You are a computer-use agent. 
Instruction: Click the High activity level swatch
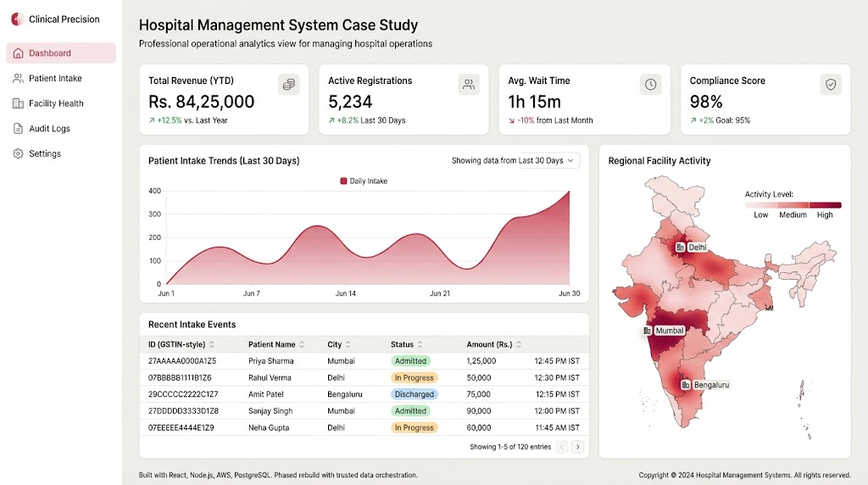click(x=825, y=205)
